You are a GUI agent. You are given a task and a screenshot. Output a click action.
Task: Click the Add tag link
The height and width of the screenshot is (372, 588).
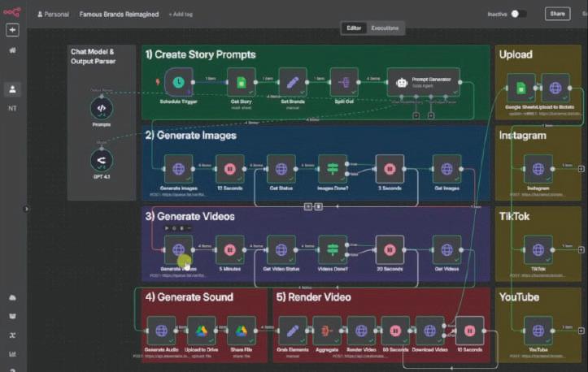[x=181, y=15]
